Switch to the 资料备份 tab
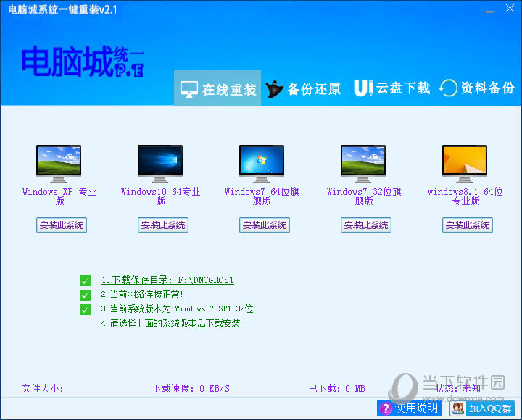 point(477,88)
